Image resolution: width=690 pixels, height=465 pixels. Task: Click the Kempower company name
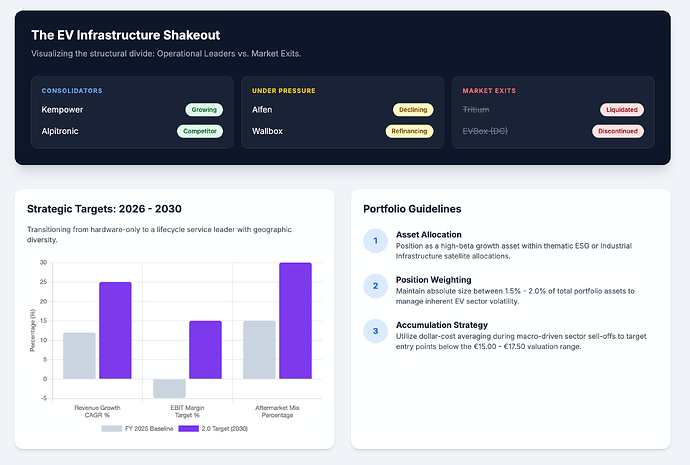tap(62, 110)
